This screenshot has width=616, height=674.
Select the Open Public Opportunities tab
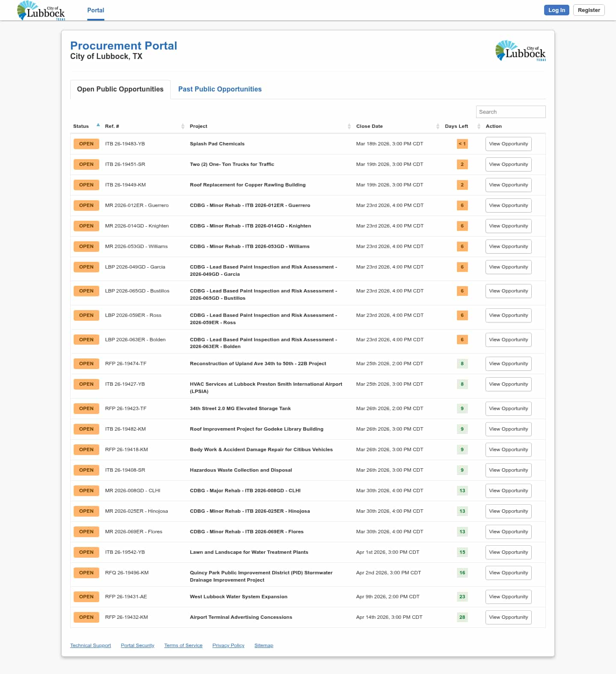[120, 89]
